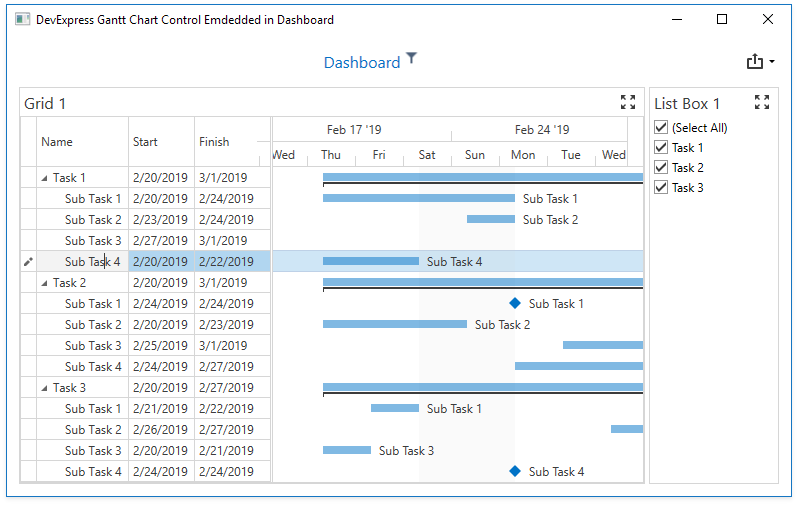Maximize the application window
The height and width of the screenshot is (505, 798).
click(722, 19)
